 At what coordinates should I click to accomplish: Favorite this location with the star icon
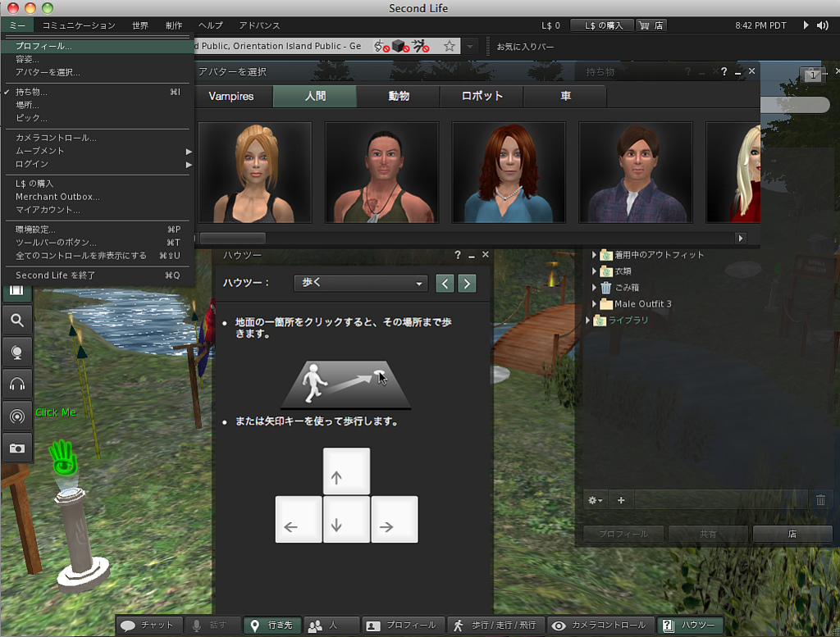click(449, 47)
